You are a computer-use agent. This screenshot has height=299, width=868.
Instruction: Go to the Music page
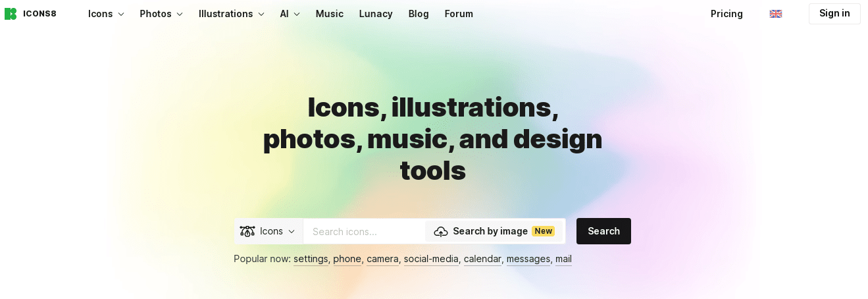330,14
